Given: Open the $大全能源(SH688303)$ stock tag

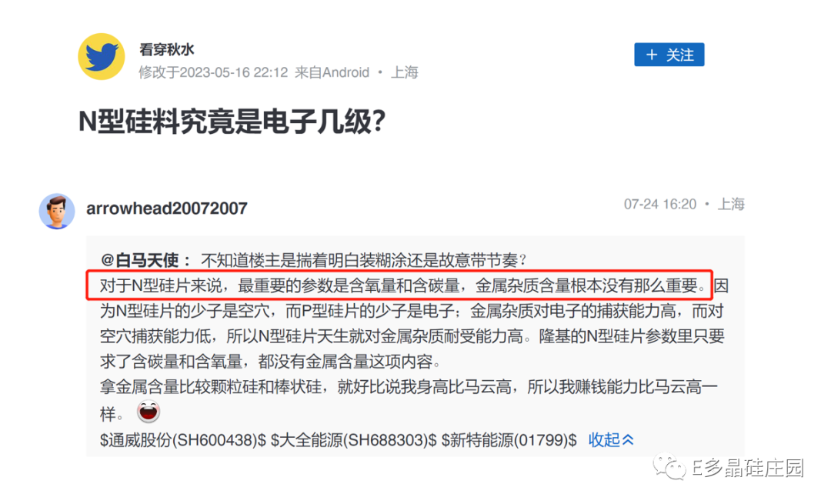Looking at the screenshot, I should click(353, 439).
